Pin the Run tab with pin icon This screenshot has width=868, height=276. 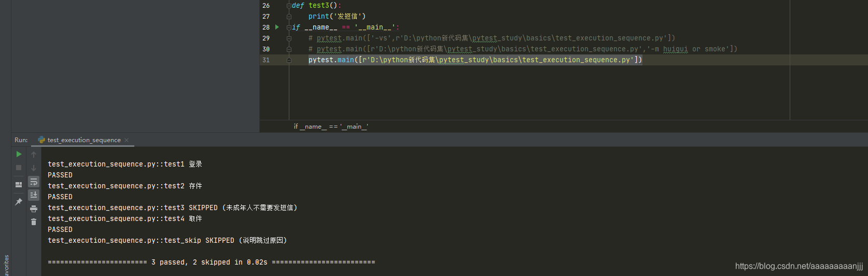pyautogui.click(x=19, y=201)
